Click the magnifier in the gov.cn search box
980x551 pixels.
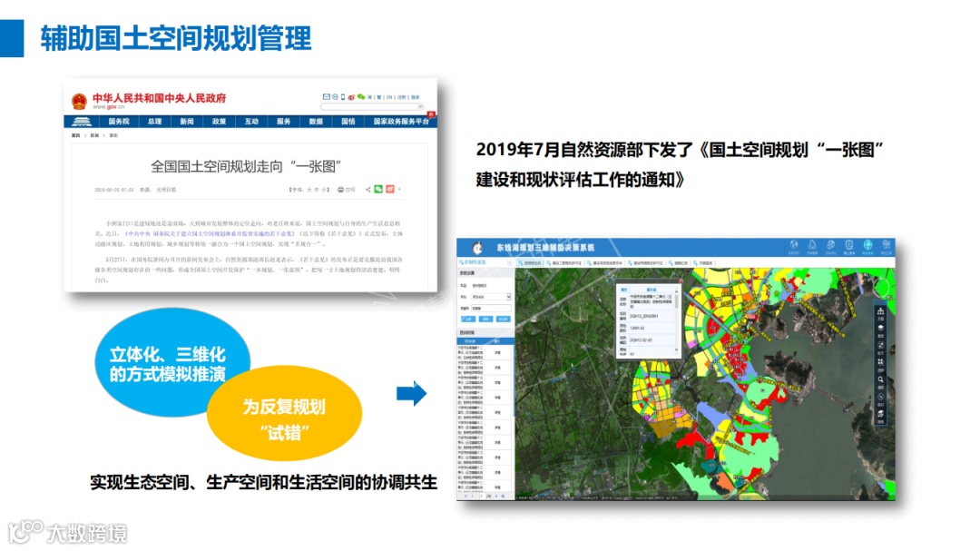point(420,106)
